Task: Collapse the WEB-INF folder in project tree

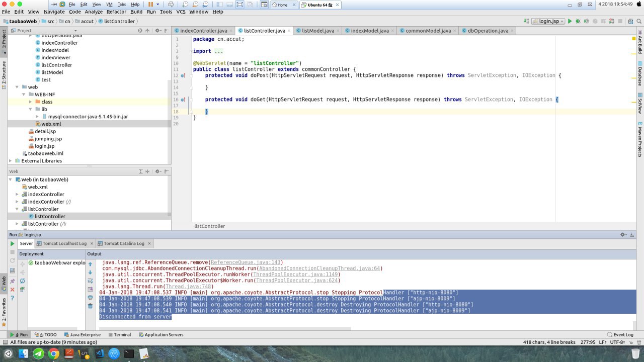Action: coord(24,95)
